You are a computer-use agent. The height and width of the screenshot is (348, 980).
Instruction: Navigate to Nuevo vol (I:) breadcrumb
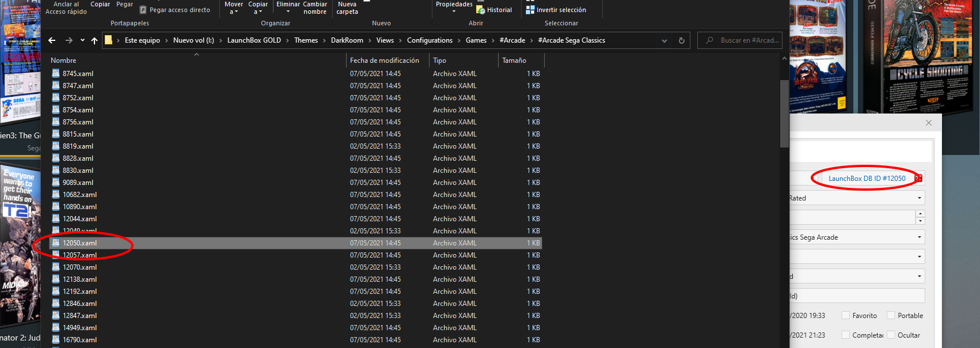point(193,40)
